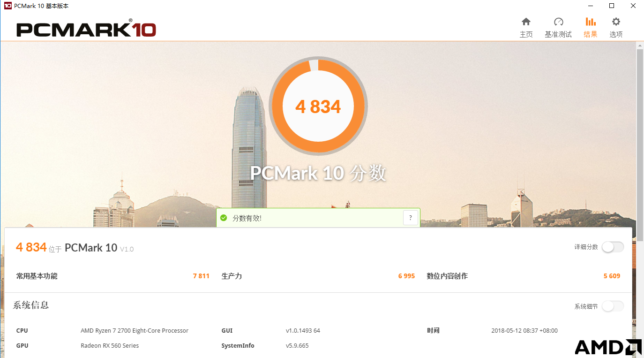Click the 选项 tab label
This screenshot has height=358, width=644.
coord(616,34)
